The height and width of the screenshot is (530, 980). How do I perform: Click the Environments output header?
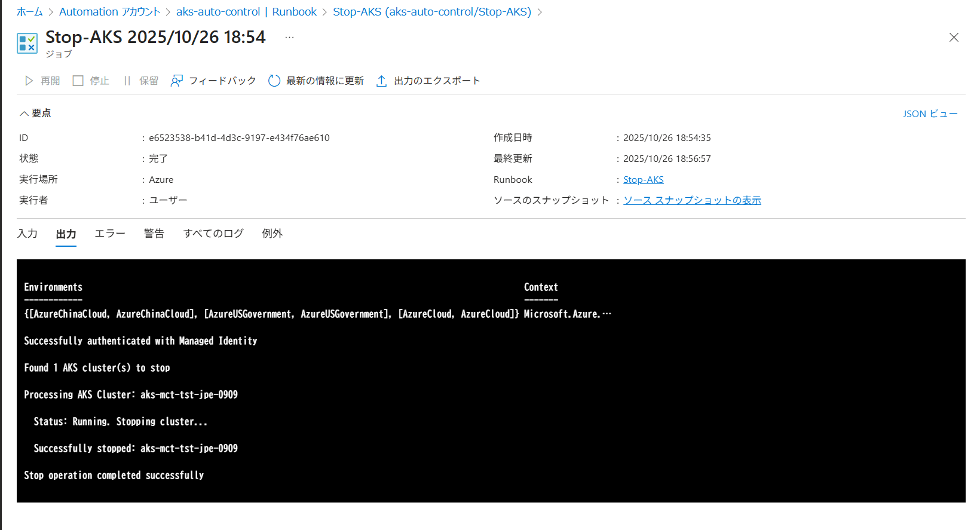click(53, 287)
